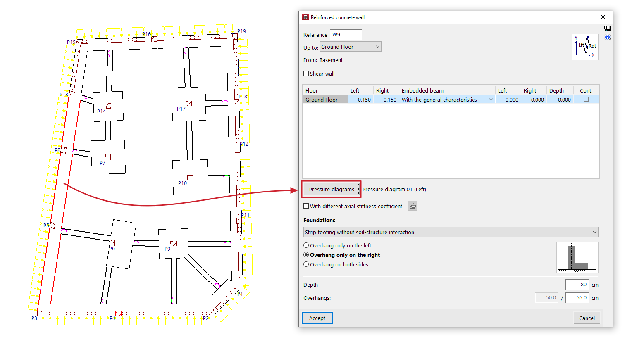Viewport: 644px width, 342px height.
Task: Click column P12 on the right wall
Action: point(238,150)
